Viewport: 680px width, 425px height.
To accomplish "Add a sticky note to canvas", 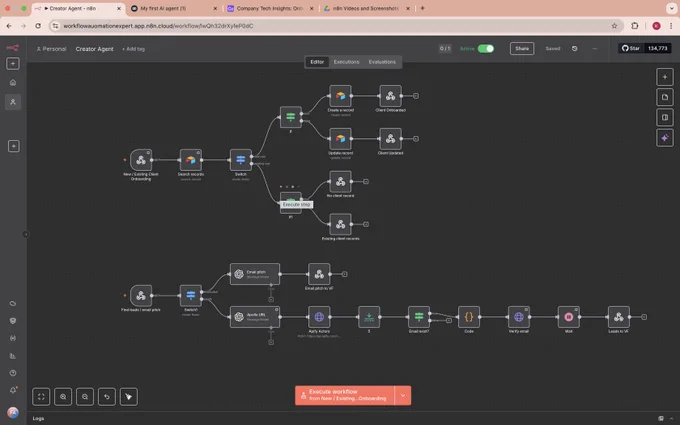I will (x=665, y=97).
